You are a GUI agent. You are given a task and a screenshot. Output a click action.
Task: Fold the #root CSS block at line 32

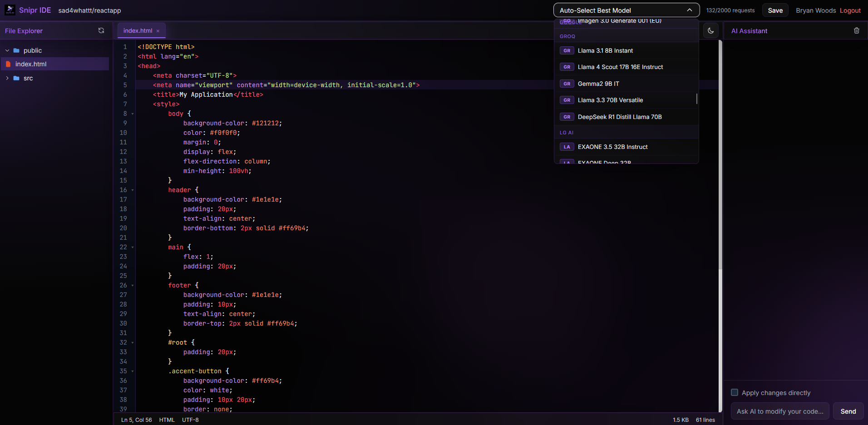point(133,343)
